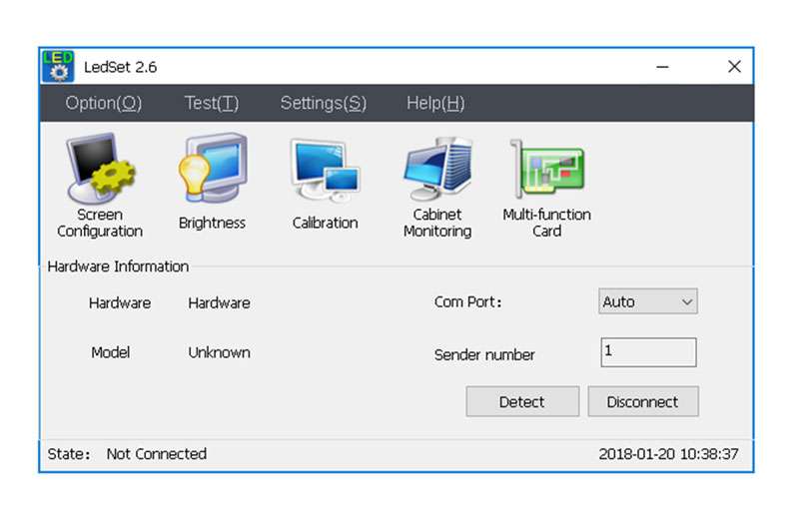Click the Com Port: label
This screenshot has height=532, width=799.
(467, 301)
